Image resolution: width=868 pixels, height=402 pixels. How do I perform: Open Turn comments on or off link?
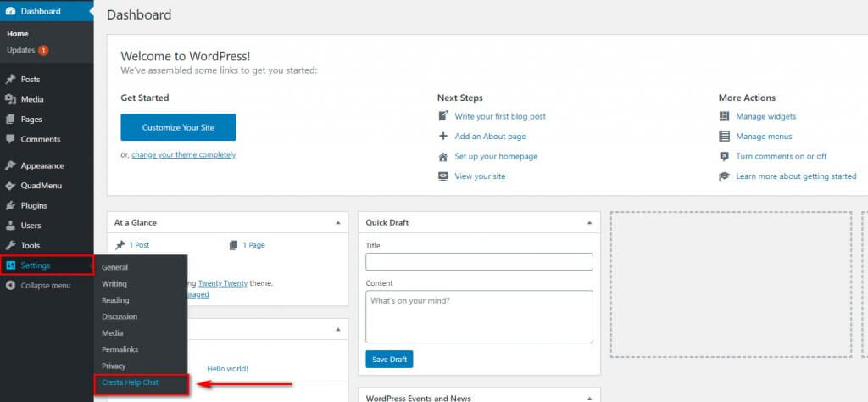point(782,156)
